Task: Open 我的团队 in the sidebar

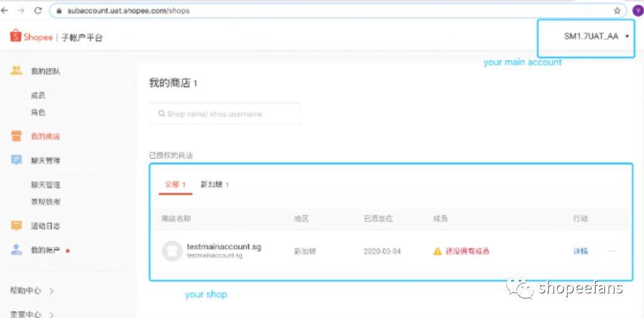Action: click(x=45, y=72)
